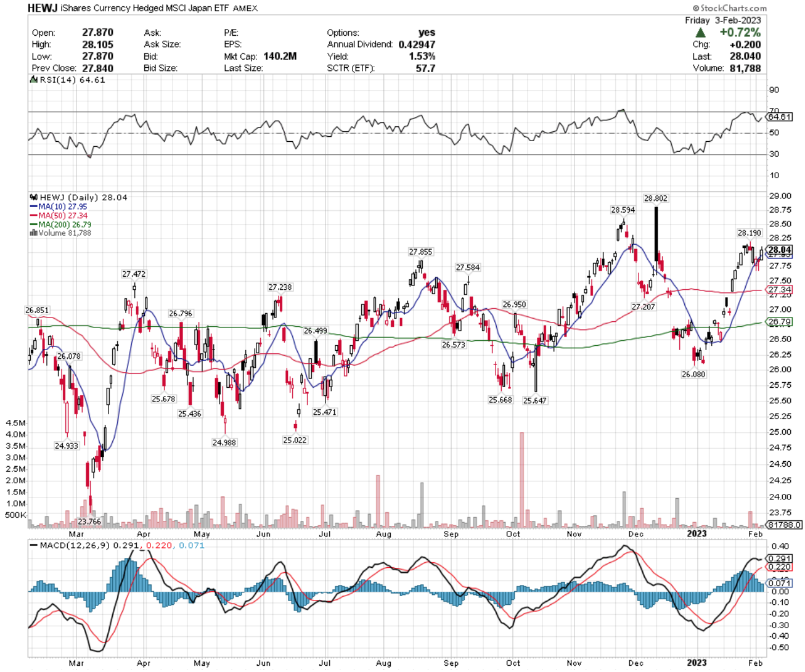The height and width of the screenshot is (672, 805).
Task: Click the green up-arrow change indicator
Action: (x=701, y=33)
